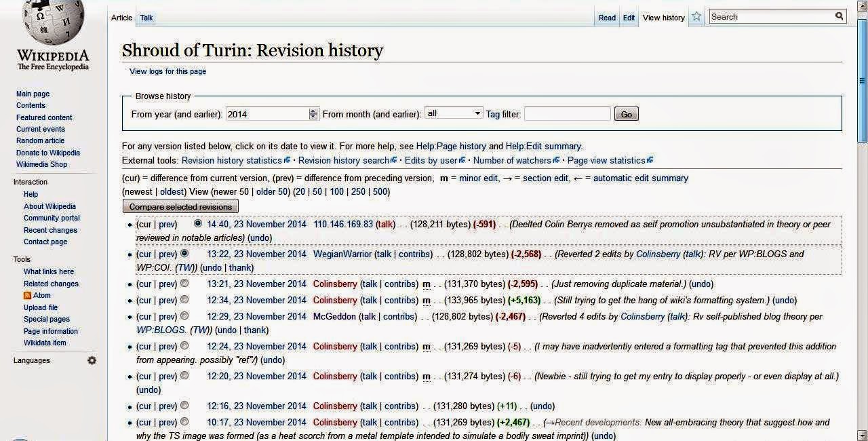Open Revision history search link
This screenshot has height=441, width=868.
point(344,161)
